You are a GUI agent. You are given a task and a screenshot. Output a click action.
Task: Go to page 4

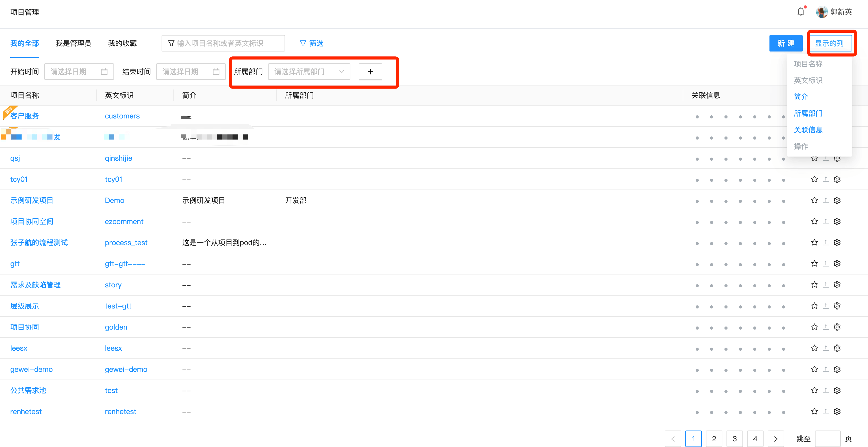755,439
